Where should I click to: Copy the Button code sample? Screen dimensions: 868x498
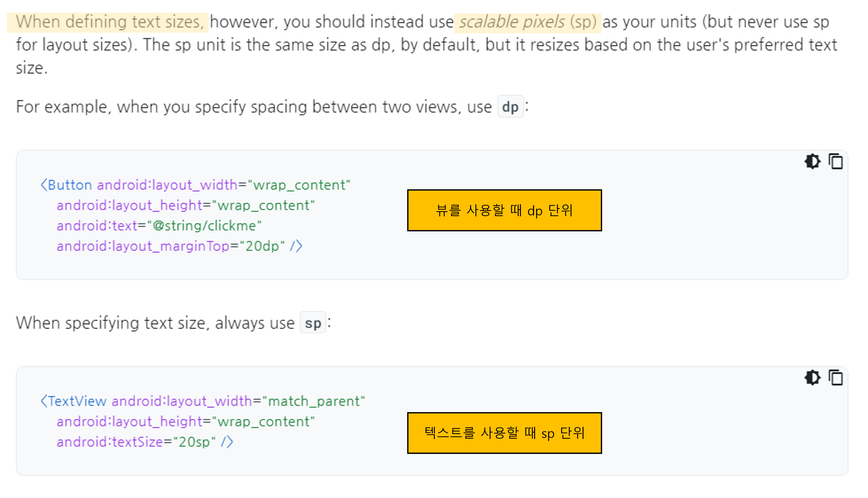836,161
